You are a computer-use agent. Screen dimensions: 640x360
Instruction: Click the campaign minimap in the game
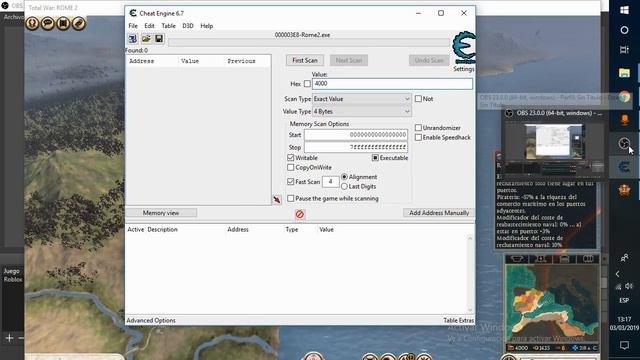[552, 303]
